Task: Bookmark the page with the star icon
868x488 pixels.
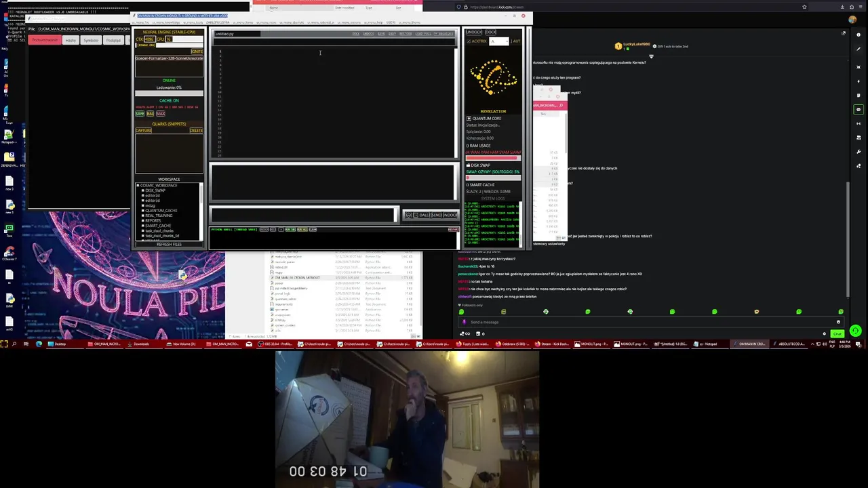Action: tap(804, 7)
